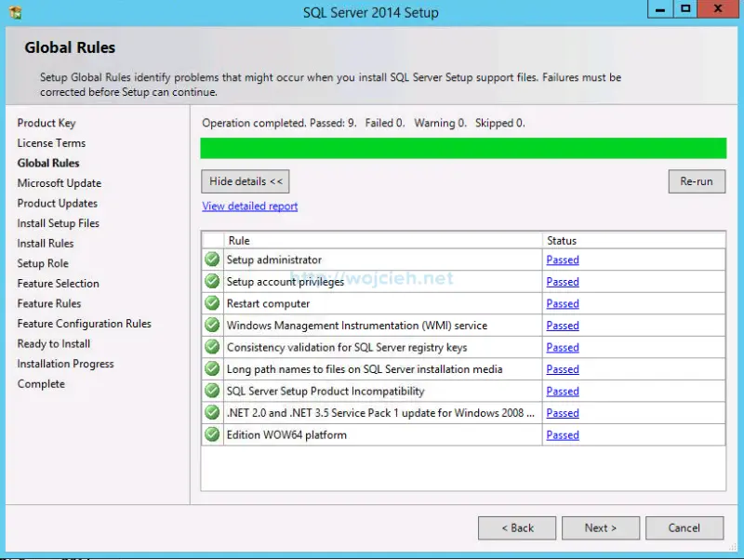Go back to Install Setup Files step

click(58, 222)
